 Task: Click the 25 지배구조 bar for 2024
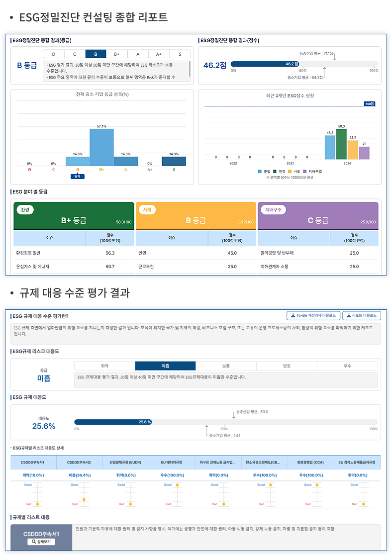coord(364,153)
